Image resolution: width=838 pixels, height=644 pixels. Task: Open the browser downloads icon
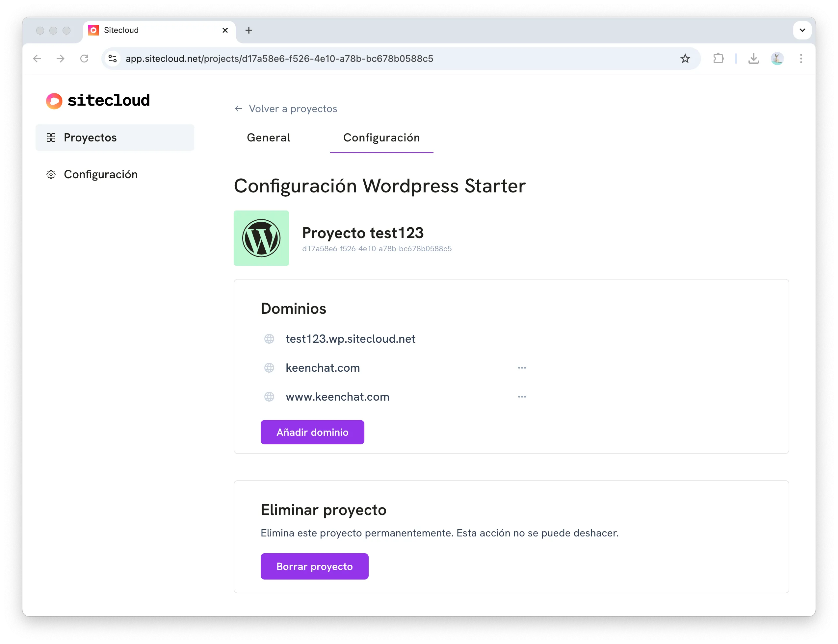pos(753,59)
